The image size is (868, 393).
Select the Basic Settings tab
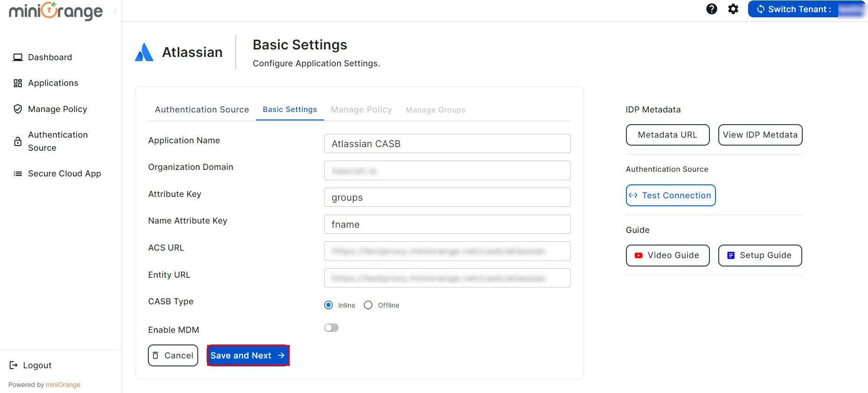[290, 110]
